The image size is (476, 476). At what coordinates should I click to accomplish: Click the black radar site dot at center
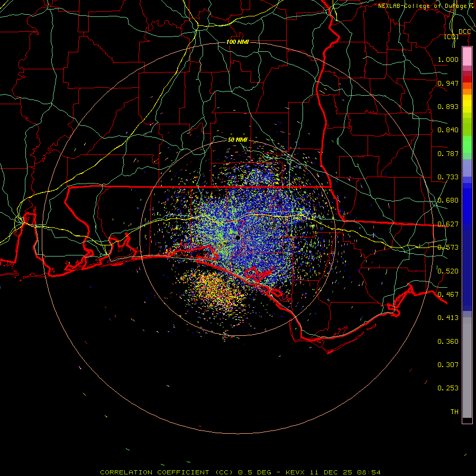tap(238, 237)
